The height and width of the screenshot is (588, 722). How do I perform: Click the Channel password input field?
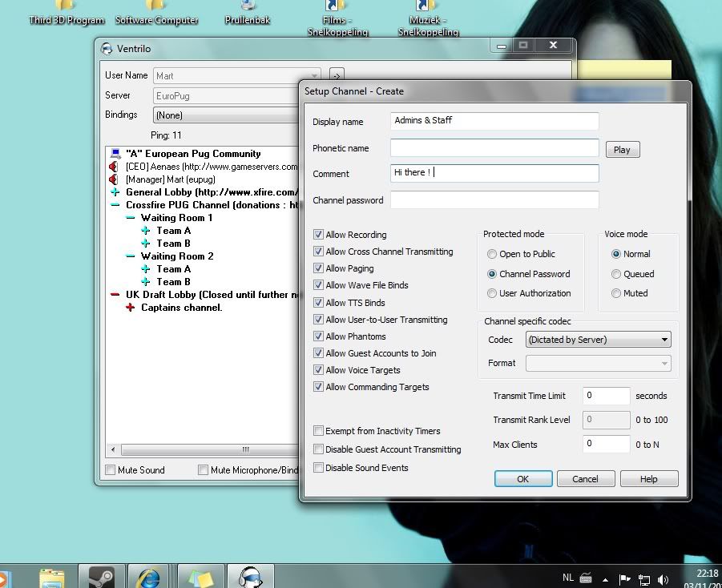pyautogui.click(x=494, y=200)
